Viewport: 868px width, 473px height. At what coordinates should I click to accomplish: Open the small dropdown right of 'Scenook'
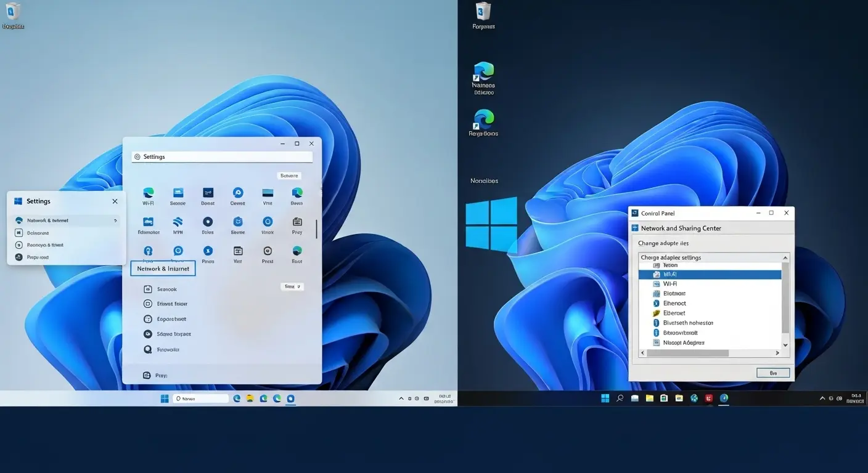click(292, 286)
